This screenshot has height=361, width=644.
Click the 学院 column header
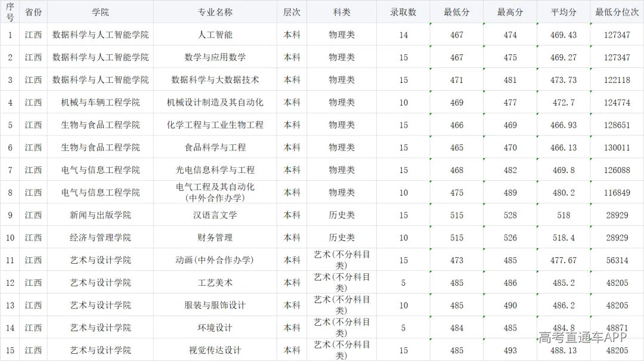(x=101, y=12)
